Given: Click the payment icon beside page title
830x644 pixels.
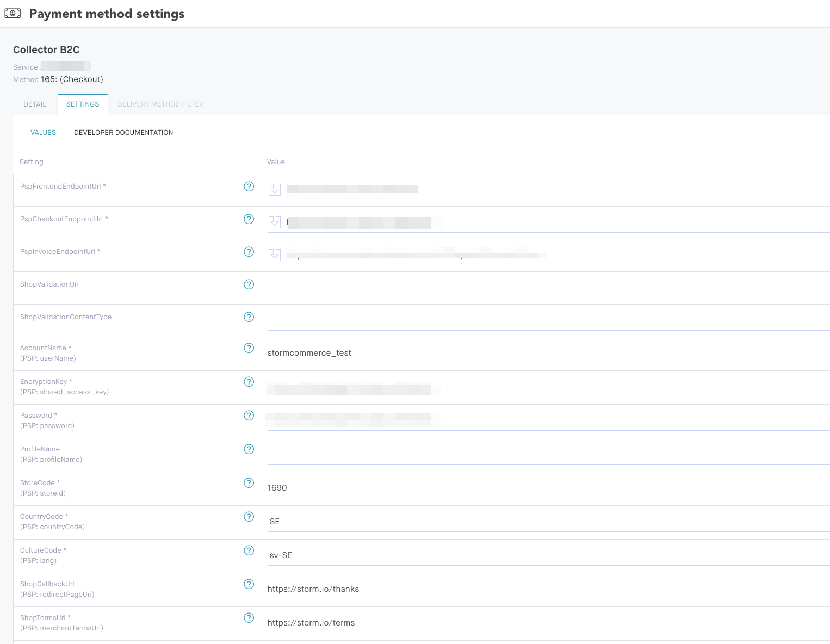Looking at the screenshot, I should [13, 14].
